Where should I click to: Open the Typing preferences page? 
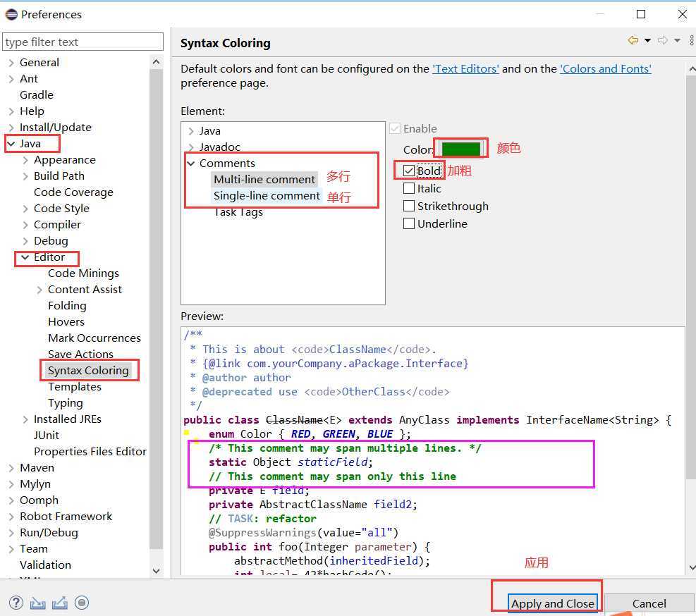coord(66,403)
